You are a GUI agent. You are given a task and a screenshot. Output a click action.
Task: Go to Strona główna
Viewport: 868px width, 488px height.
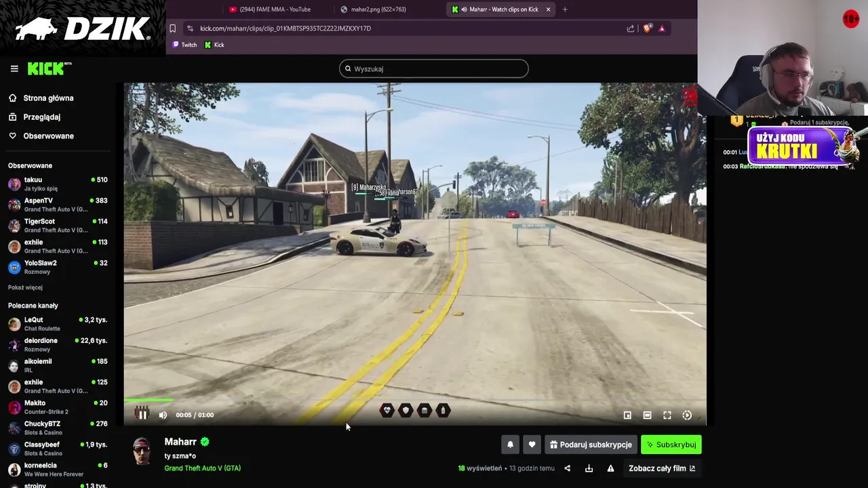[48, 98]
